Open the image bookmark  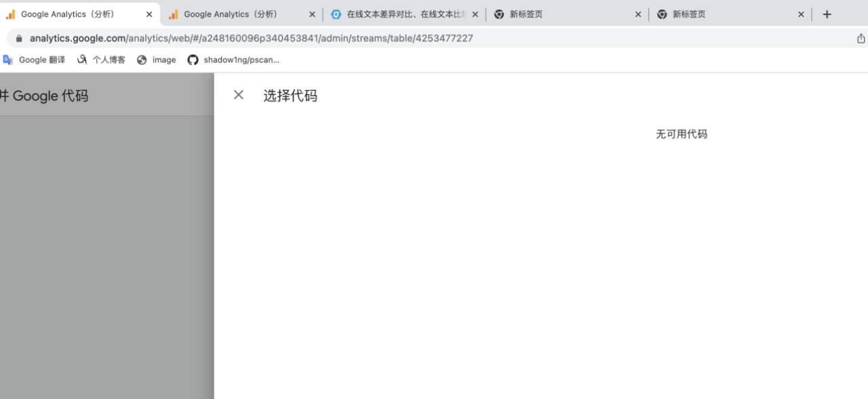coord(156,60)
